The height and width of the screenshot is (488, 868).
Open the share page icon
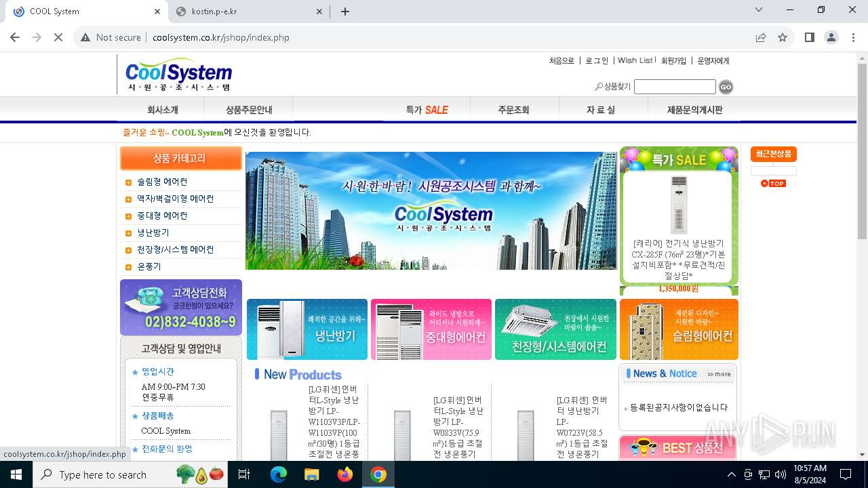pyautogui.click(x=761, y=37)
